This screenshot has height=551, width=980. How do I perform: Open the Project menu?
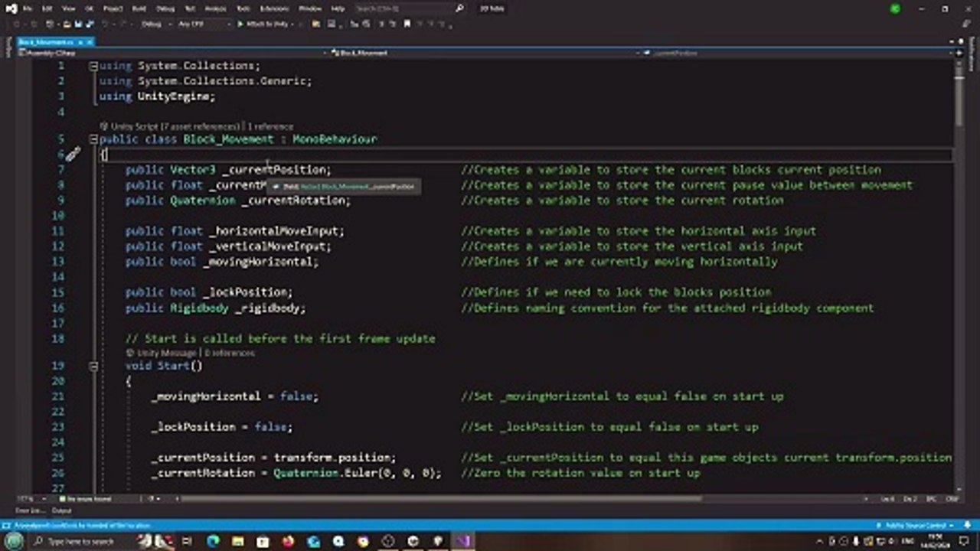[113, 8]
